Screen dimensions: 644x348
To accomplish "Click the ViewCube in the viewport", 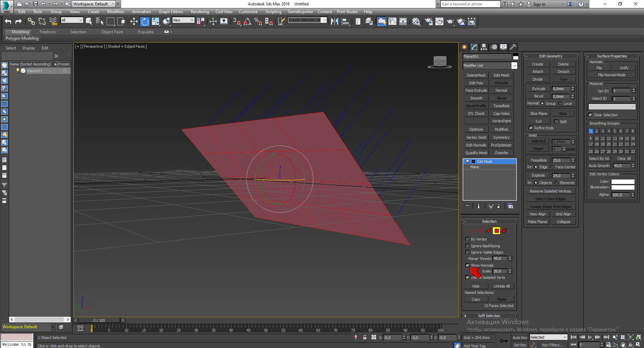I will pyautogui.click(x=440, y=62).
